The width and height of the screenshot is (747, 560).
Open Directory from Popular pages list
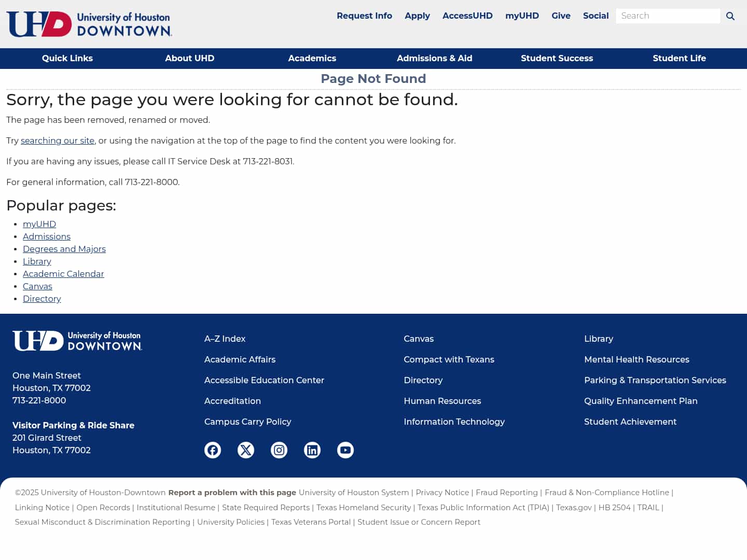click(x=42, y=299)
